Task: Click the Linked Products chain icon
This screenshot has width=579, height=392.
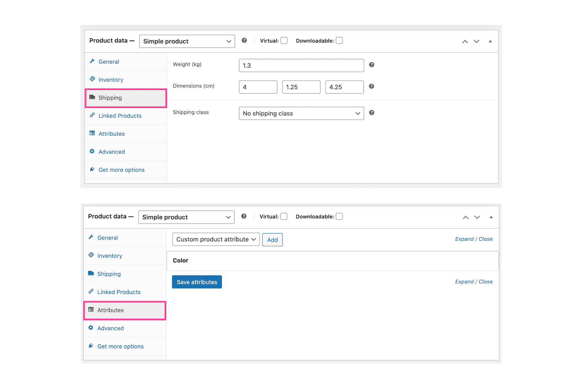Action: tap(93, 115)
